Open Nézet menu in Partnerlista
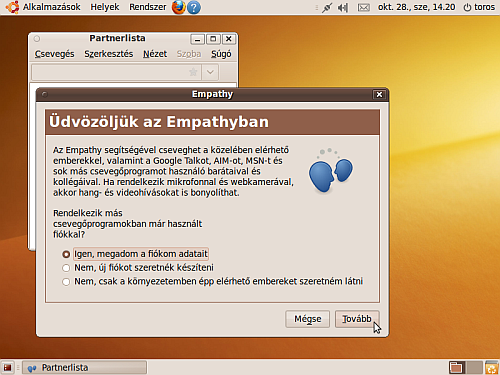Viewport: 500px width, 375px height. click(155, 54)
